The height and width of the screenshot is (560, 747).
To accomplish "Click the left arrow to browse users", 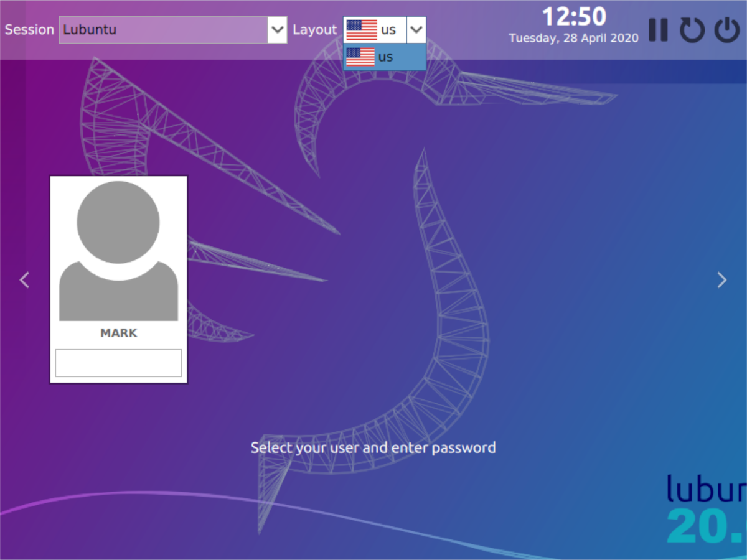I will pos(25,280).
